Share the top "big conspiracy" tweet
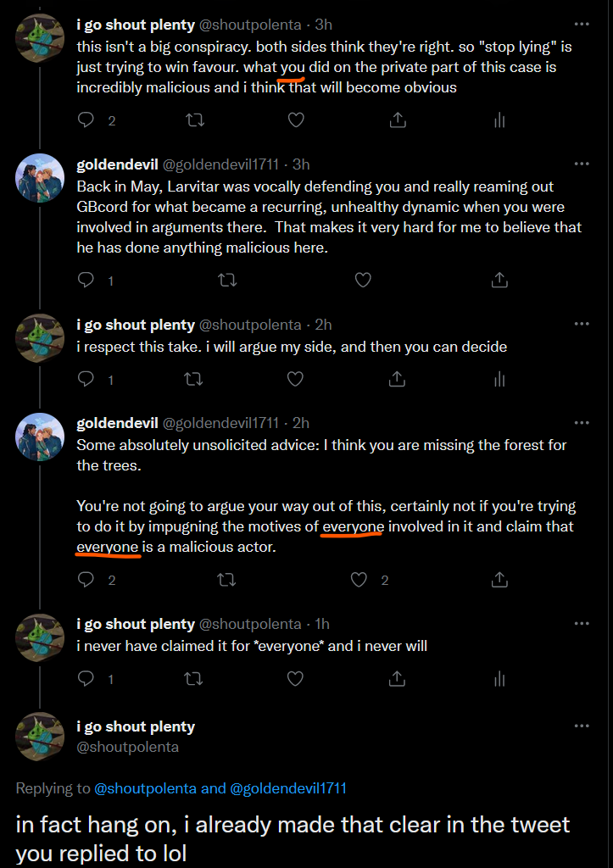The height and width of the screenshot is (868, 613). 397,120
